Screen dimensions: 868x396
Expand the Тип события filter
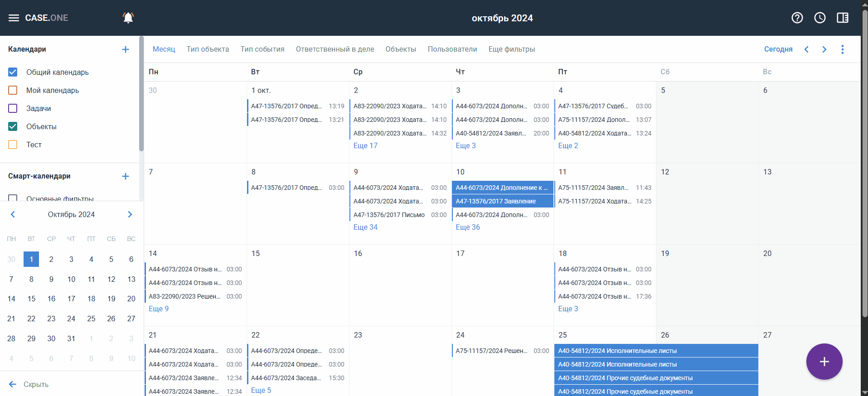point(262,49)
